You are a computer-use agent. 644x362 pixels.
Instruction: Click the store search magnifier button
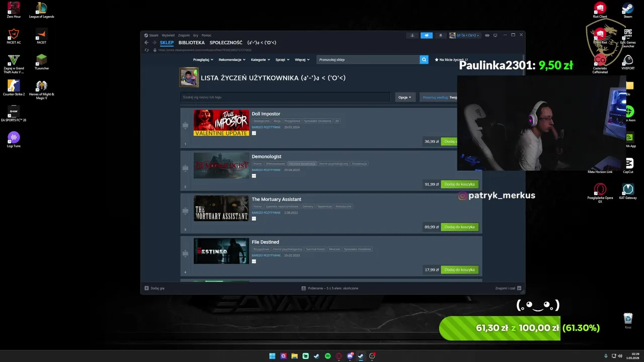424,59
